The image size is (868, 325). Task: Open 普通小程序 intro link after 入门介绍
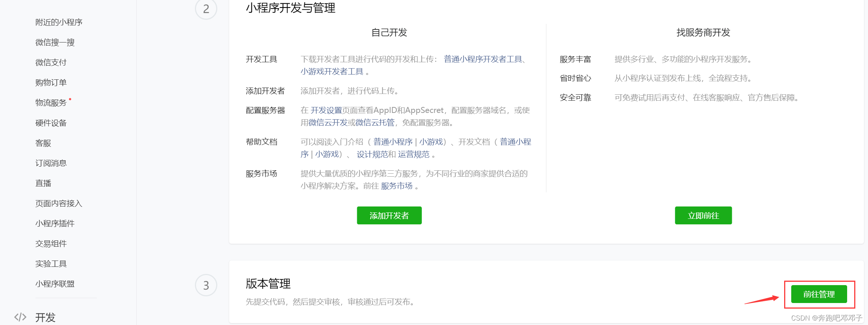point(393,142)
